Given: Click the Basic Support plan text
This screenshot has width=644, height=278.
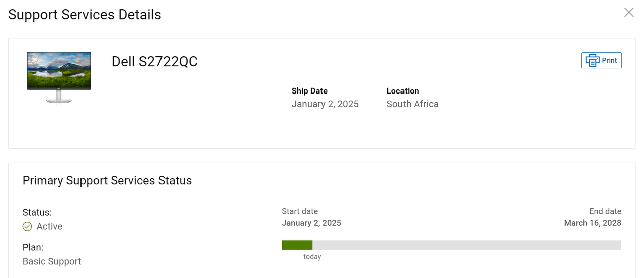Looking at the screenshot, I should [52, 261].
